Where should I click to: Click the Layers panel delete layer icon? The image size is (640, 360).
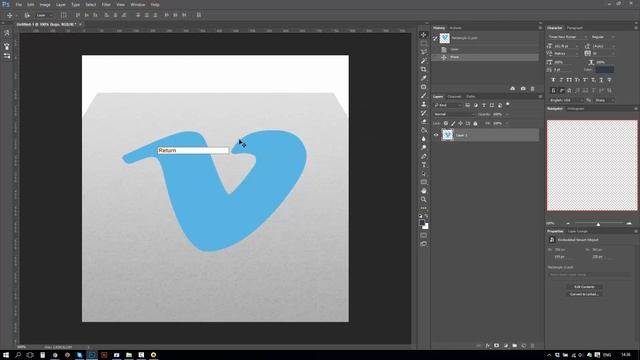click(532, 346)
